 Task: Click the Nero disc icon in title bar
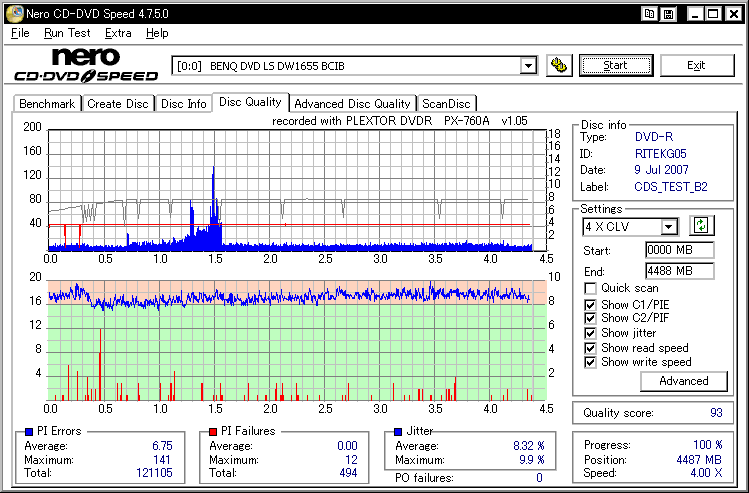pos(14,14)
